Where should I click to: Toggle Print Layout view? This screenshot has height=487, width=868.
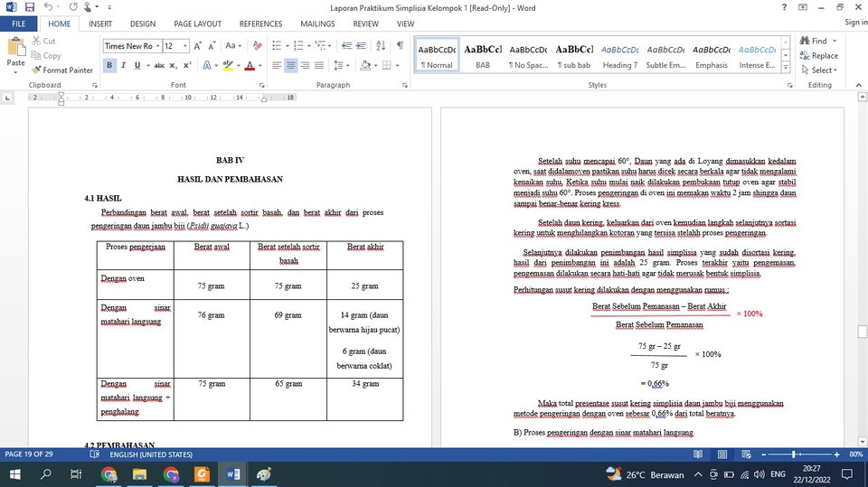[722, 454]
